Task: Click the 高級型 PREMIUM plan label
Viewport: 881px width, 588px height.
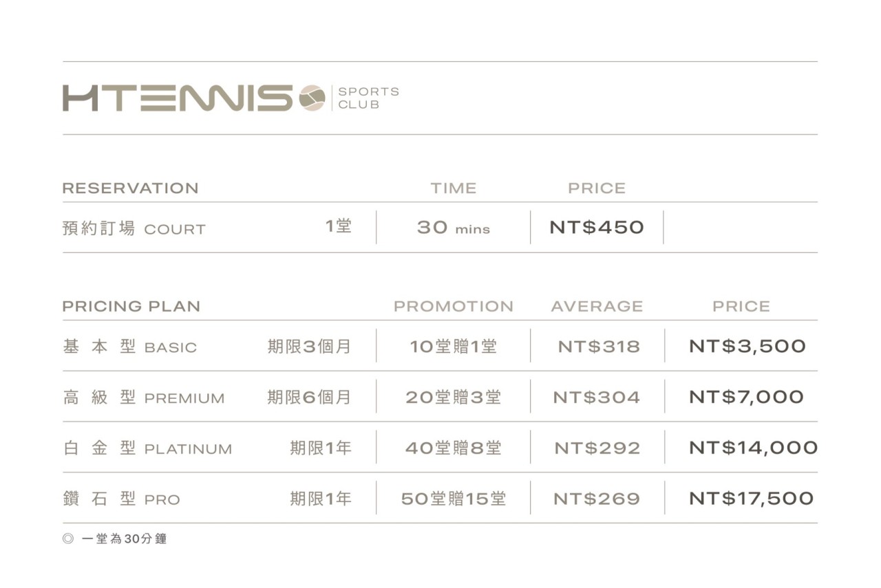Action: pos(144,398)
